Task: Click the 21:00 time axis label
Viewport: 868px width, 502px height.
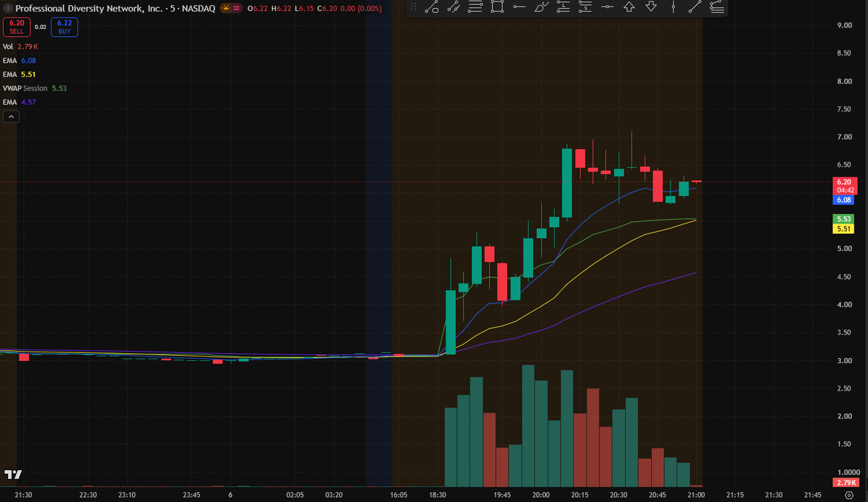Action: [x=696, y=495]
